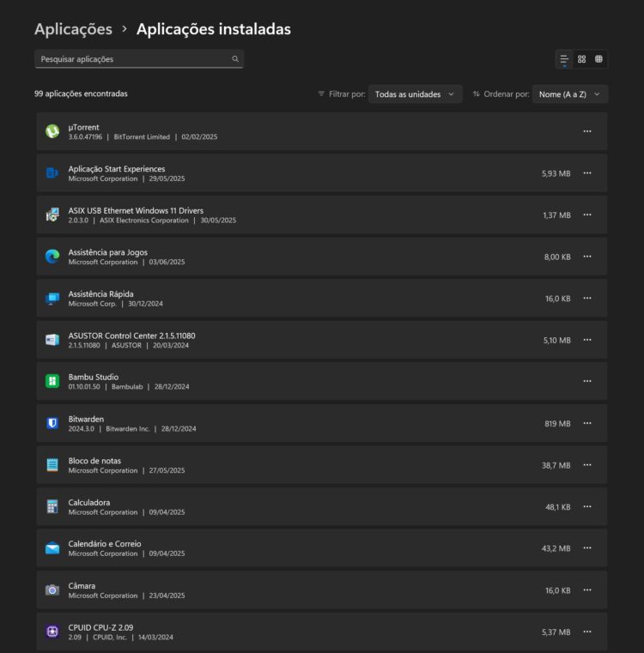Click the Bambu Studio green icon

pyautogui.click(x=52, y=381)
